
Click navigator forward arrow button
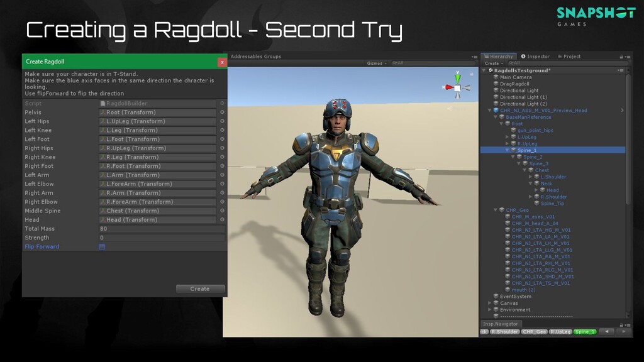(x=623, y=332)
